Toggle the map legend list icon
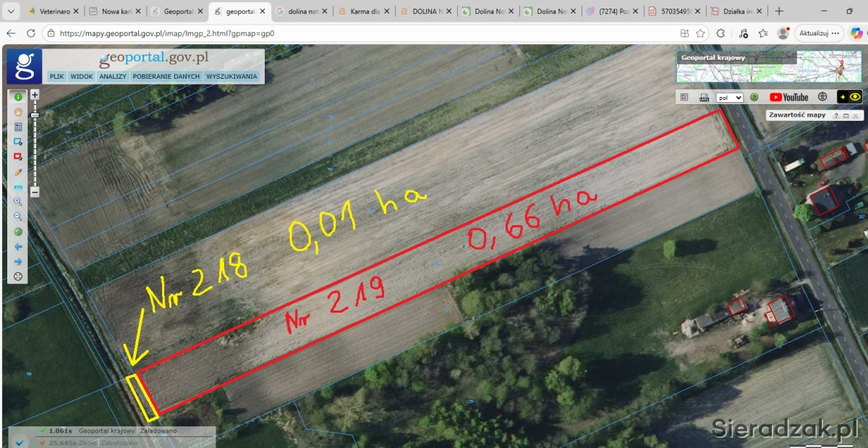This screenshot has height=448, width=868. click(x=684, y=97)
